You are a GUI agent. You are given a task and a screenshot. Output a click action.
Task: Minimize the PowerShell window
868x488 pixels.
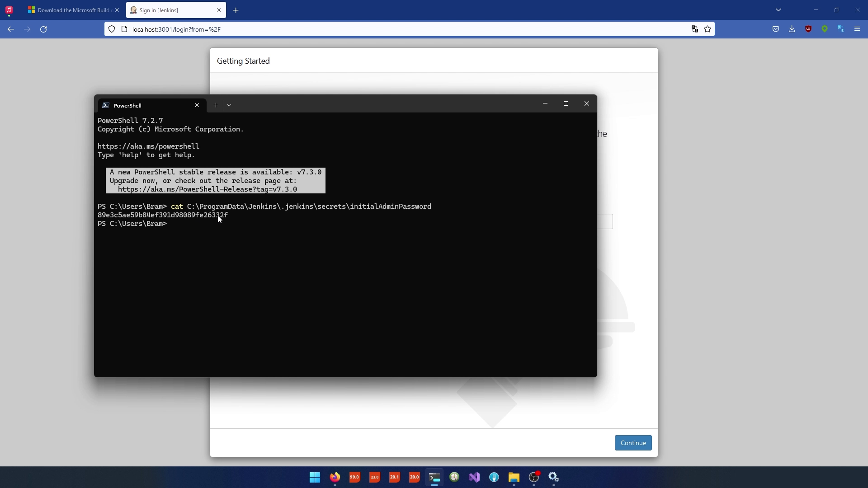pyautogui.click(x=545, y=104)
